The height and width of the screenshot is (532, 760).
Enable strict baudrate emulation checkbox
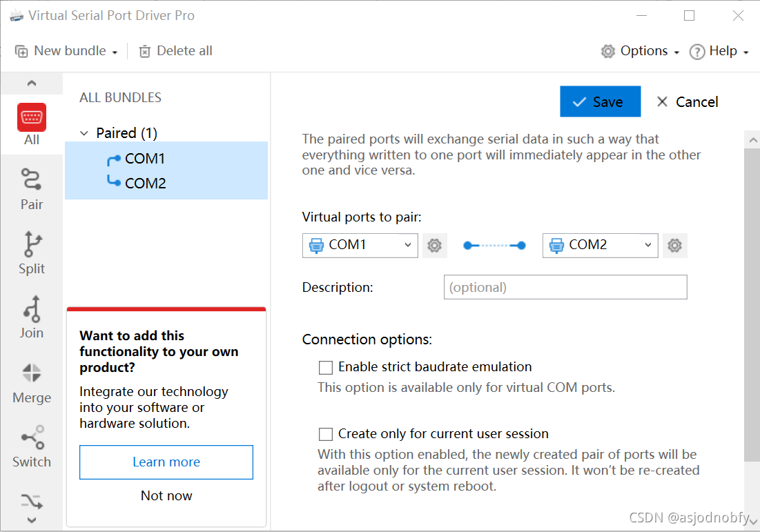326,368
